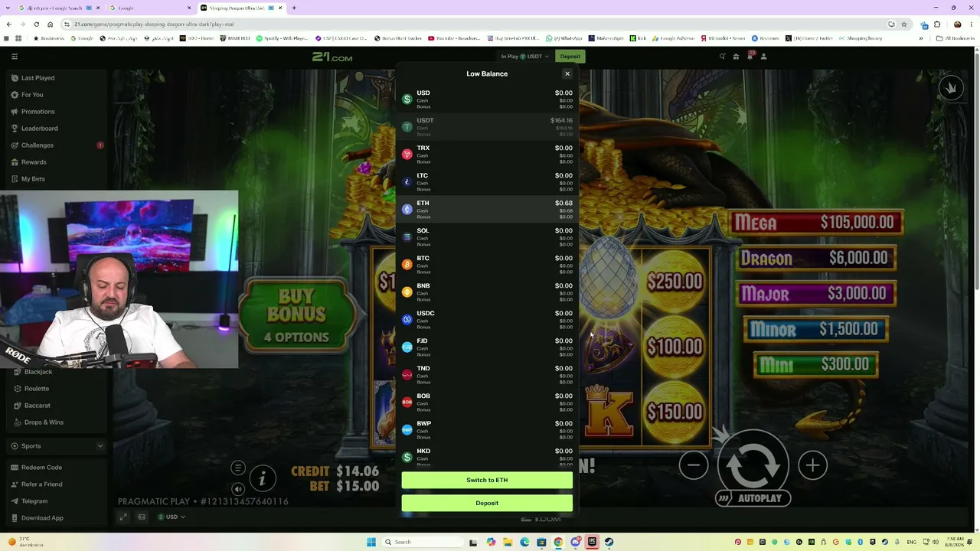The image size is (980, 551).
Task: Click the Windows taskbar search box
Action: click(x=423, y=542)
